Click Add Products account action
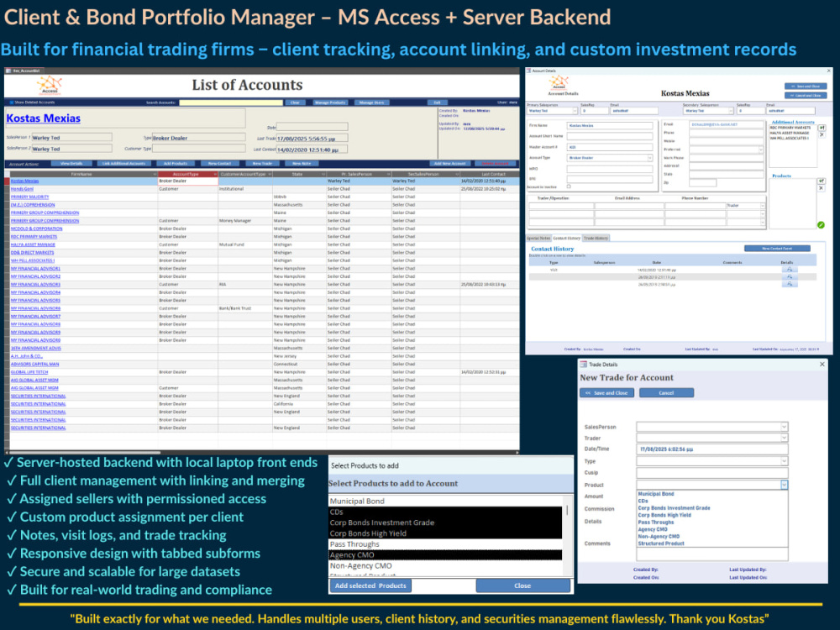The width and height of the screenshot is (840, 630). (176, 164)
